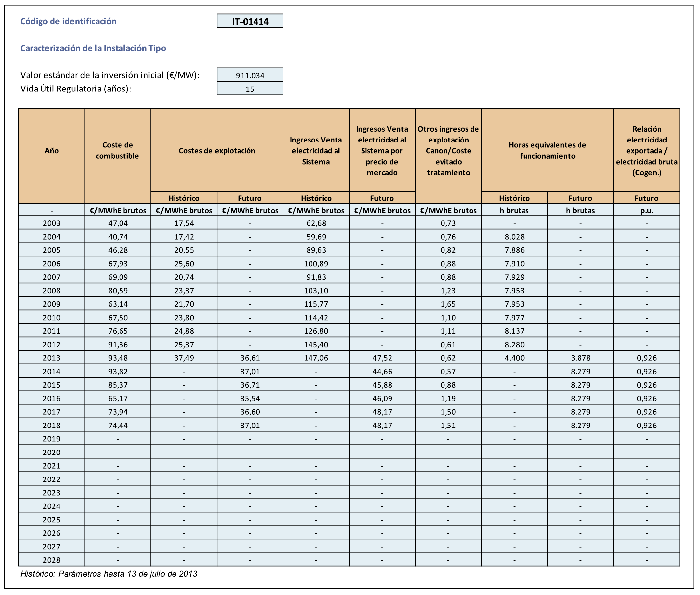Select sales income 100,89 in 2006
This screenshot has width=700, height=595.
click(x=316, y=264)
